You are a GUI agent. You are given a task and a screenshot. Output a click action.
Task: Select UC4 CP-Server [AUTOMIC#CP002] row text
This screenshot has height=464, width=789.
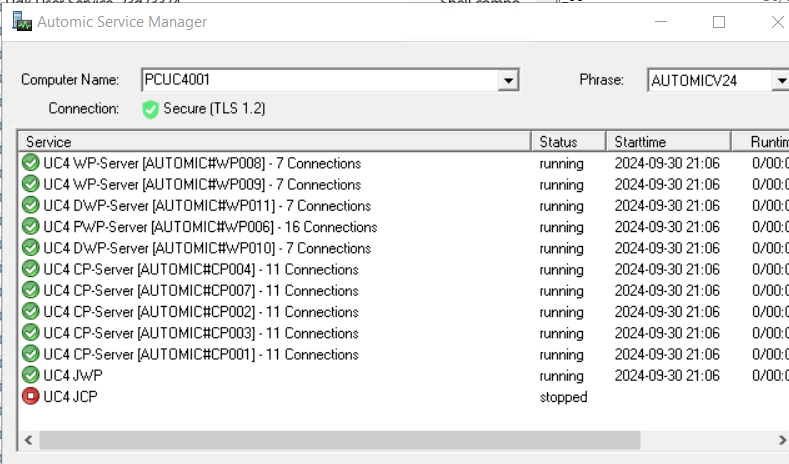[201, 312]
